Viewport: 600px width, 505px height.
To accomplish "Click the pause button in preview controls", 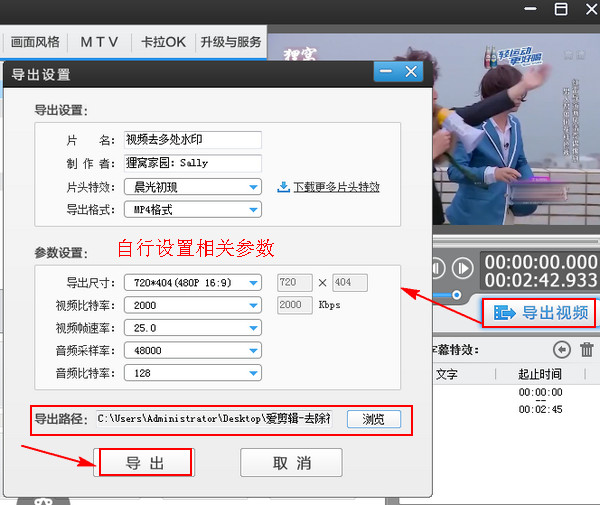I will pos(438,268).
